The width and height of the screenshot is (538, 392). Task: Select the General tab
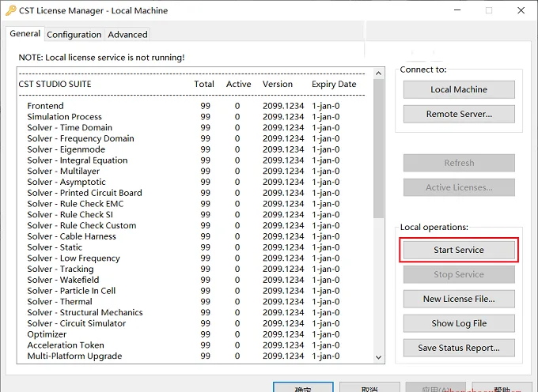point(25,33)
